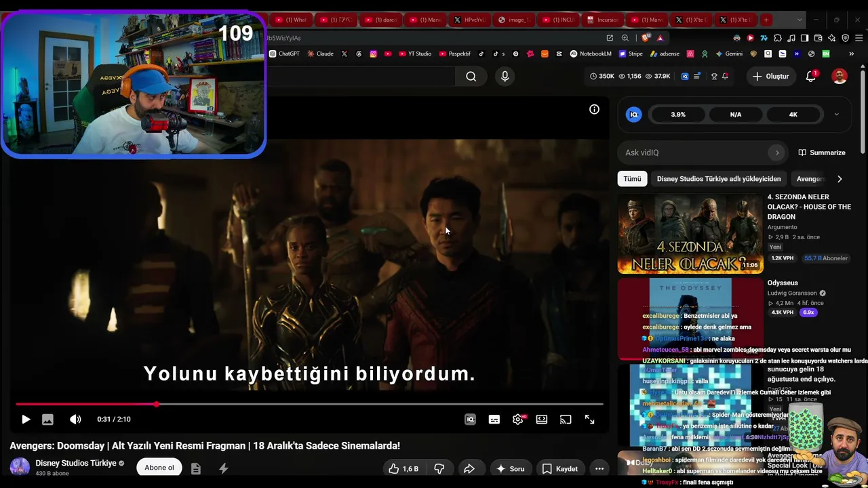Open the Claude bookmark
868x488 pixels.
pos(320,54)
